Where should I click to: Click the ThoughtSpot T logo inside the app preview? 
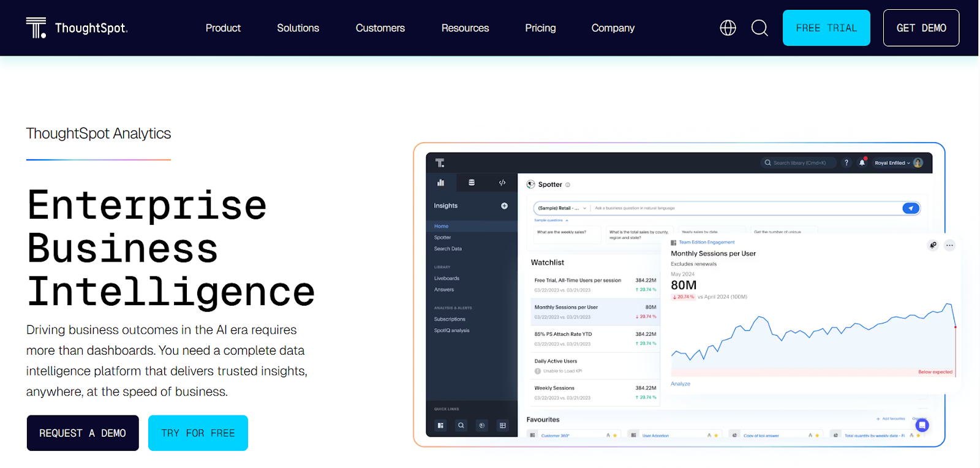tap(440, 163)
